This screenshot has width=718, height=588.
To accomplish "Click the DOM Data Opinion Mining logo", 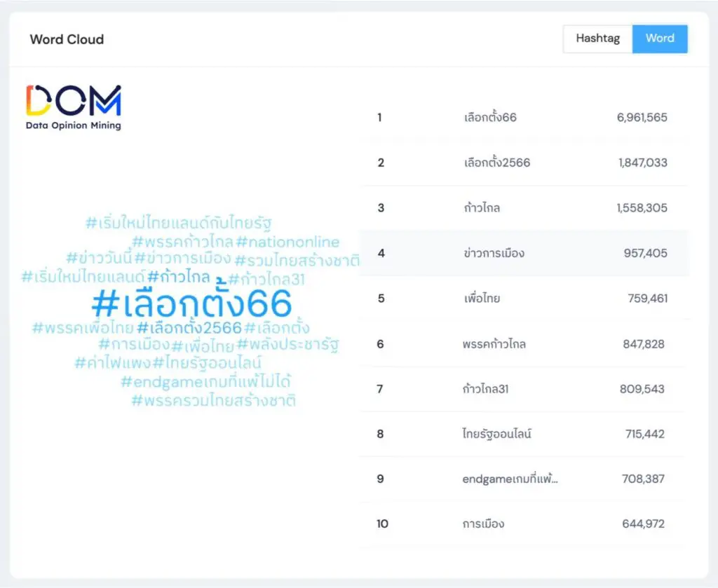I will point(74,107).
